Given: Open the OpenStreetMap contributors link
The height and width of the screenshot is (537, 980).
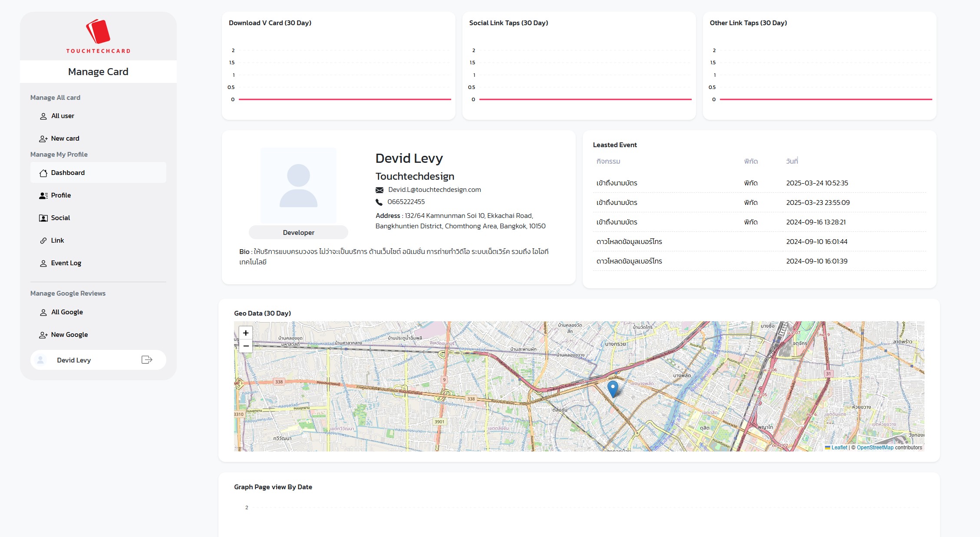Looking at the screenshot, I should click(875, 448).
